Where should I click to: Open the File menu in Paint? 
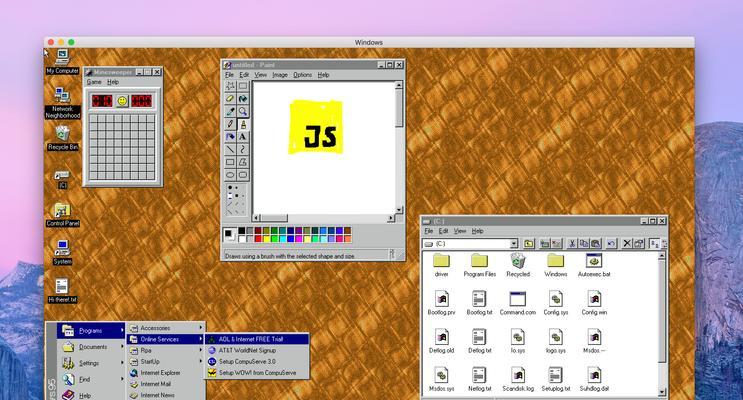pos(229,75)
